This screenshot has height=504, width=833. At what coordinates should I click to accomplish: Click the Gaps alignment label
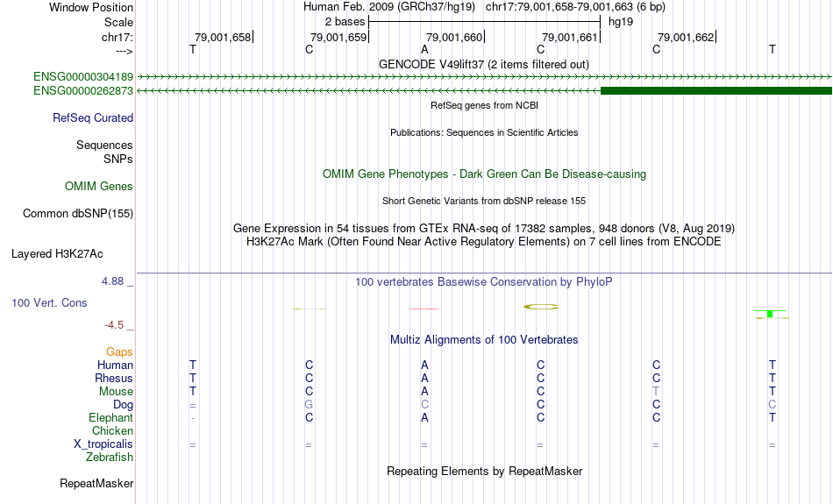119,352
